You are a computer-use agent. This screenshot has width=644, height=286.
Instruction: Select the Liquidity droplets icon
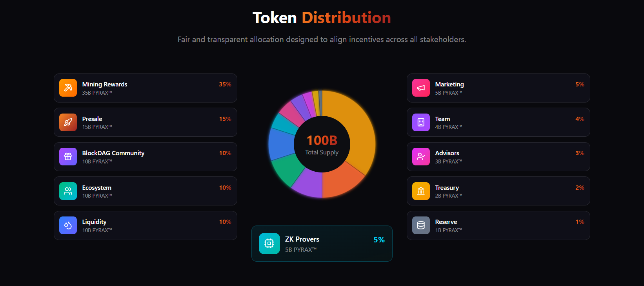coord(68,225)
